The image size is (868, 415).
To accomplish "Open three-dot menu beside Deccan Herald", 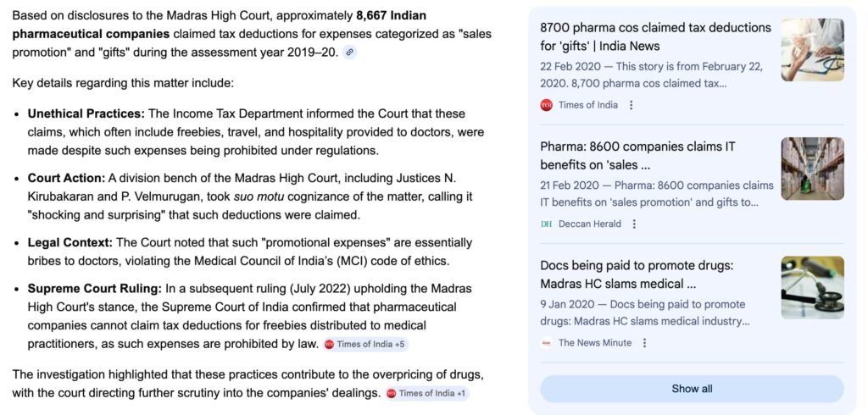I will 634,224.
